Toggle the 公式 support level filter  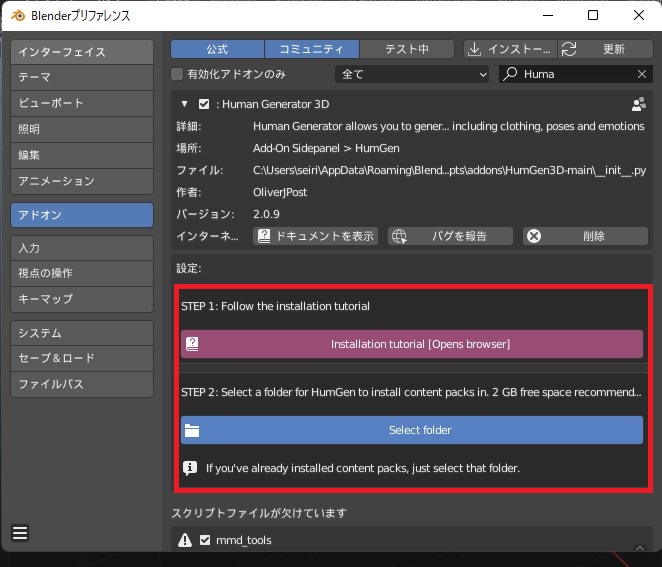[x=217, y=49]
